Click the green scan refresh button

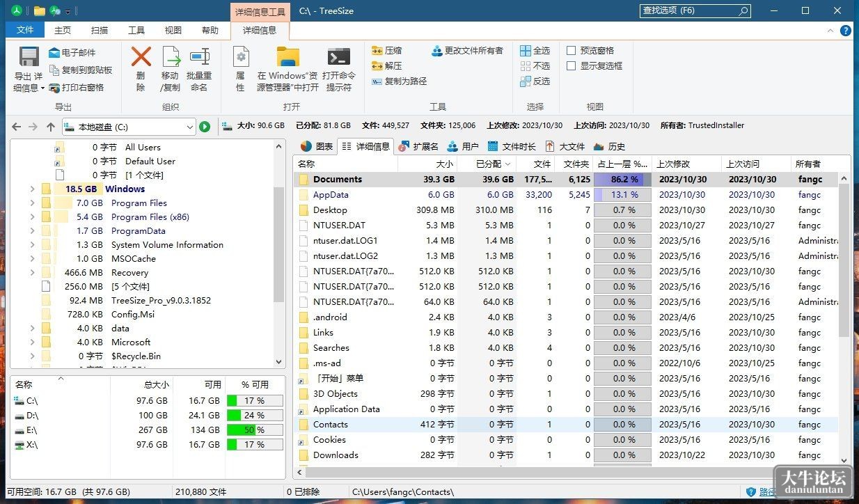[205, 127]
